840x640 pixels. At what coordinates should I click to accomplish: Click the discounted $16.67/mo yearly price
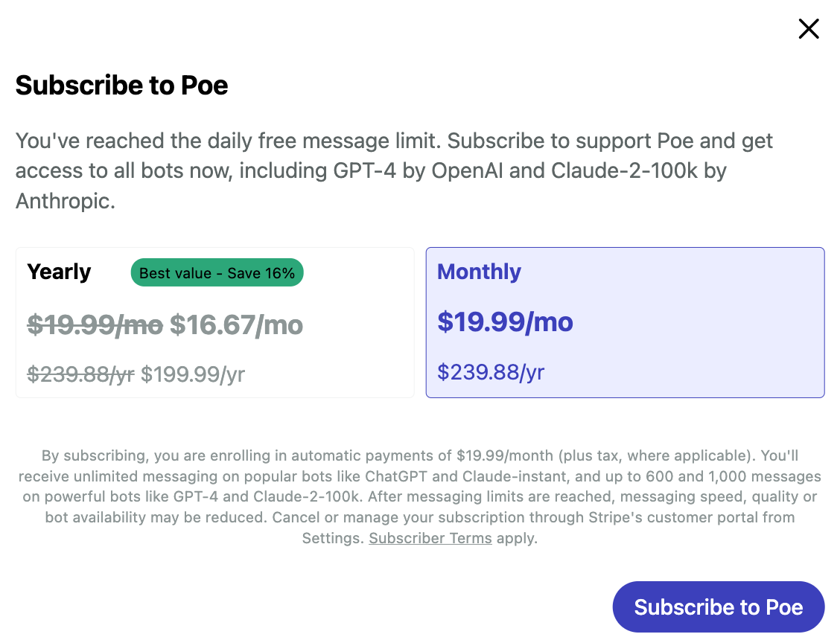236,325
